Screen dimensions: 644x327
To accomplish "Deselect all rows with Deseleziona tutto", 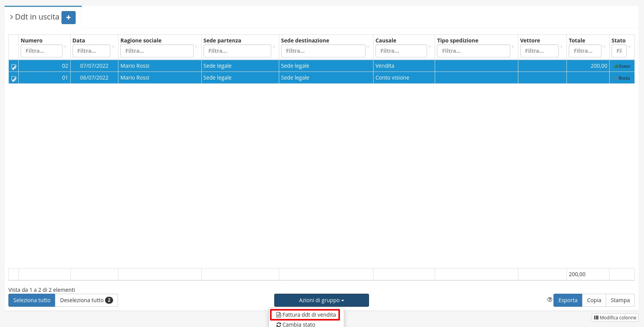I will [86, 300].
